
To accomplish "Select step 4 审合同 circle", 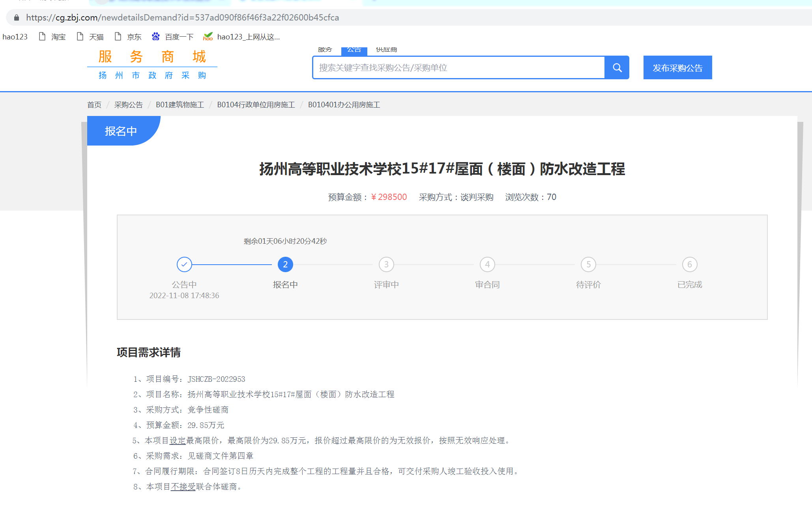I will [487, 265].
